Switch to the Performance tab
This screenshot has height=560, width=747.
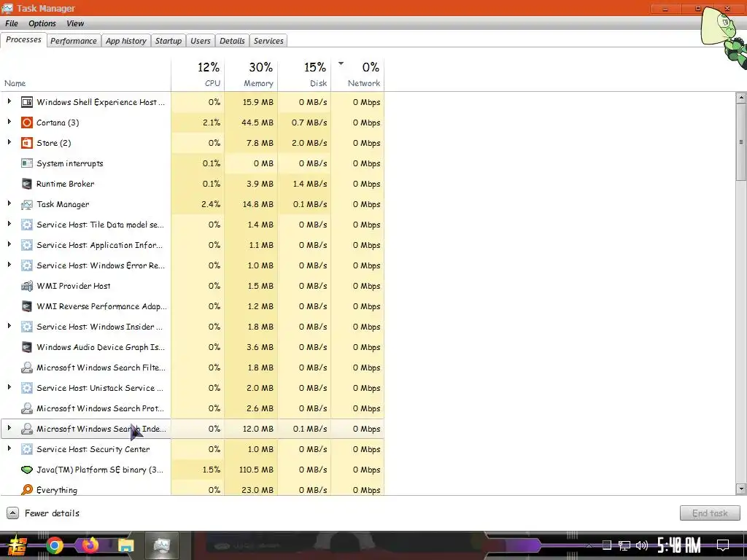74,41
